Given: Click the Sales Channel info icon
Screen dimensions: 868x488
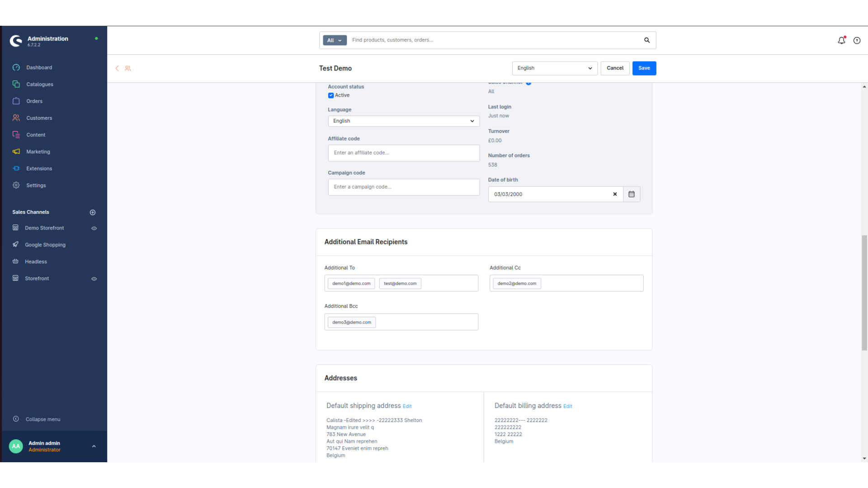Looking at the screenshot, I should (x=528, y=83).
